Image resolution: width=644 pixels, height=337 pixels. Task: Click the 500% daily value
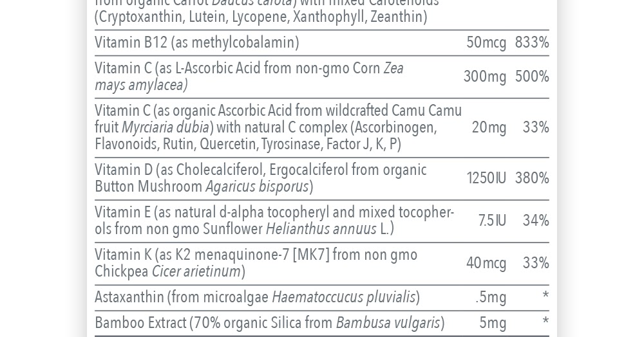(x=532, y=77)
